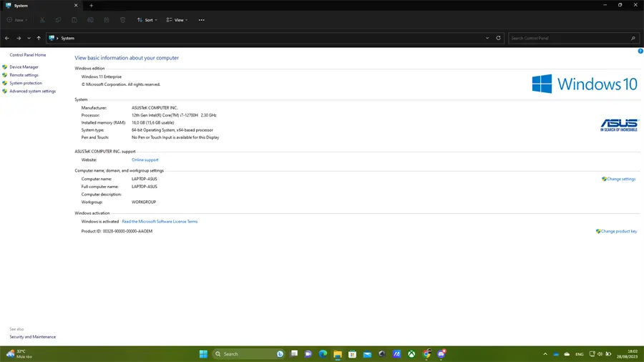Go back with the back arrow
Viewport: 644px width, 362px height.
(7, 38)
